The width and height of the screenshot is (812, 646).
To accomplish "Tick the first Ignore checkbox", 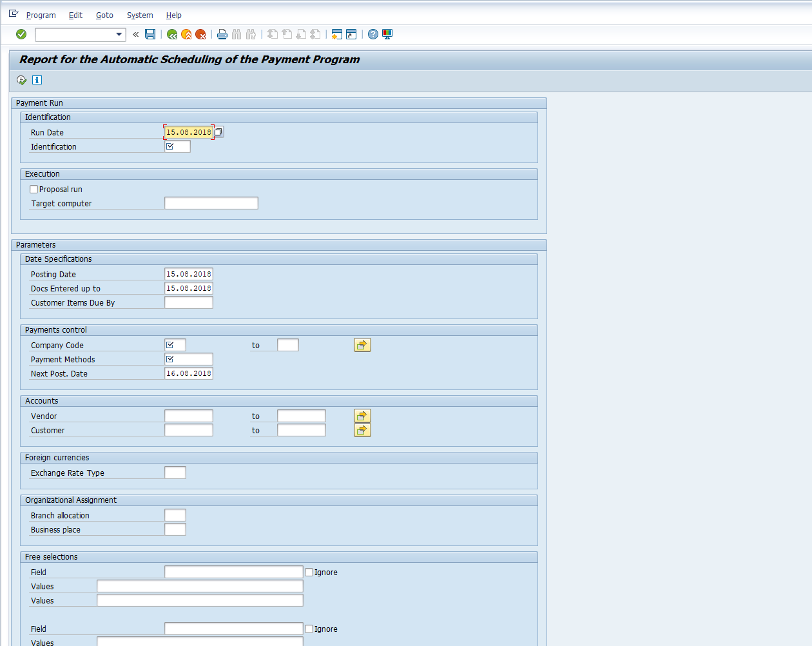I will click(x=309, y=573).
